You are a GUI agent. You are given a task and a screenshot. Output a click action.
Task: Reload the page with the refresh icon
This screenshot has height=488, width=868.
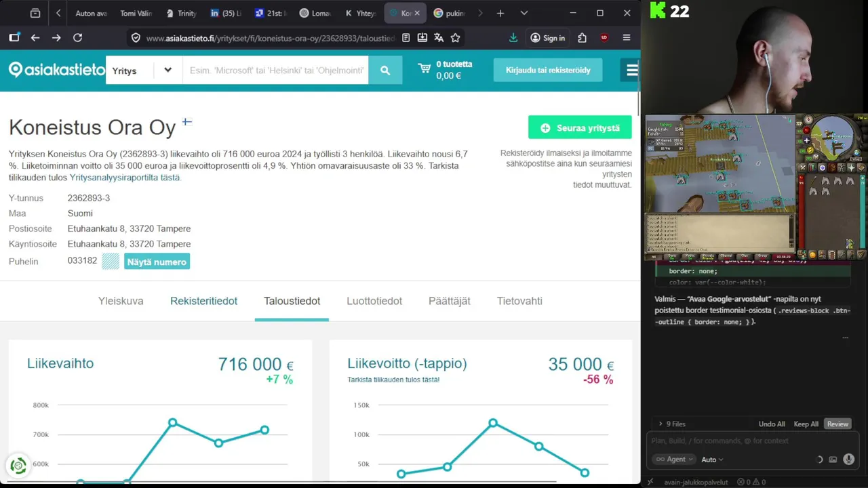(77, 38)
